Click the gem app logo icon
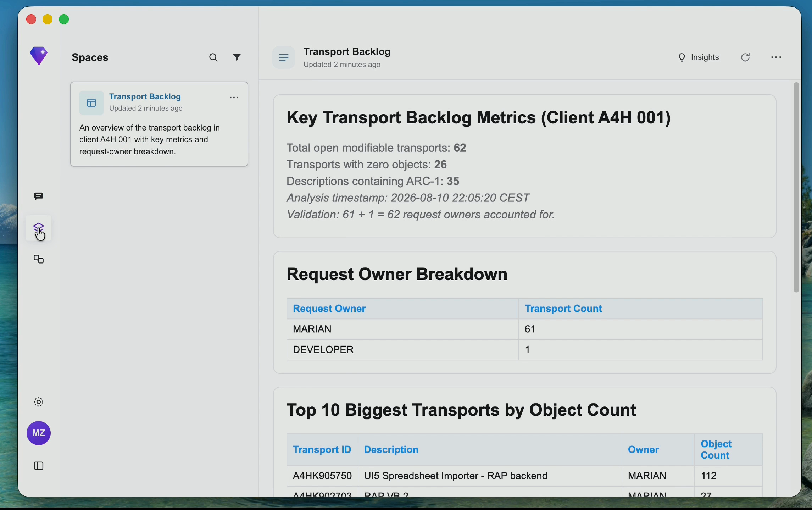The width and height of the screenshot is (812, 510). tap(39, 56)
